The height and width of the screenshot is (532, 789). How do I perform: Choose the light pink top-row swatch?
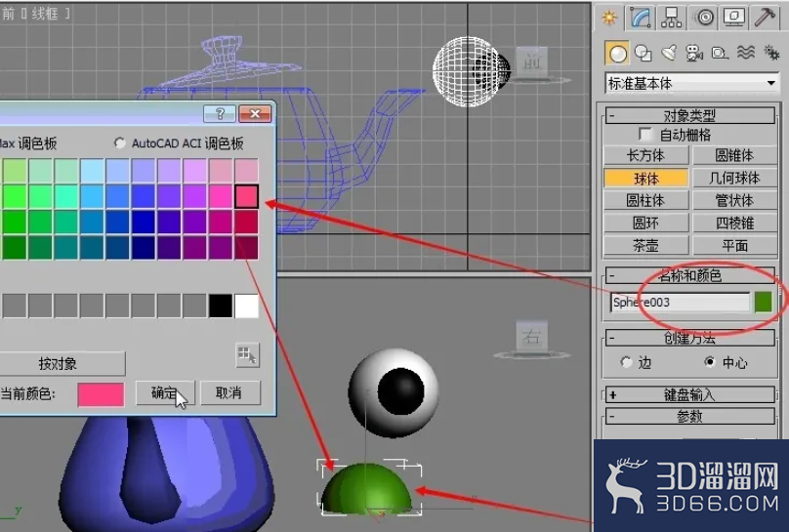[x=246, y=171]
